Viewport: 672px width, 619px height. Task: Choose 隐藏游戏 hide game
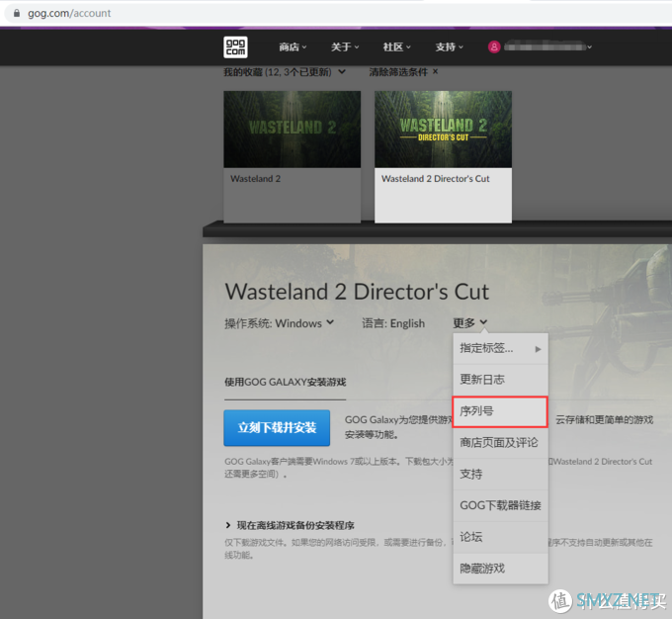[500, 569]
